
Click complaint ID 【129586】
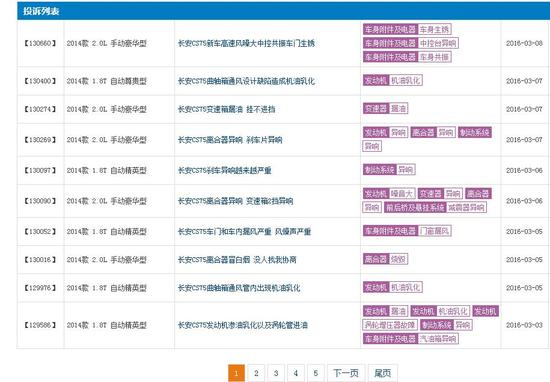click(x=40, y=325)
